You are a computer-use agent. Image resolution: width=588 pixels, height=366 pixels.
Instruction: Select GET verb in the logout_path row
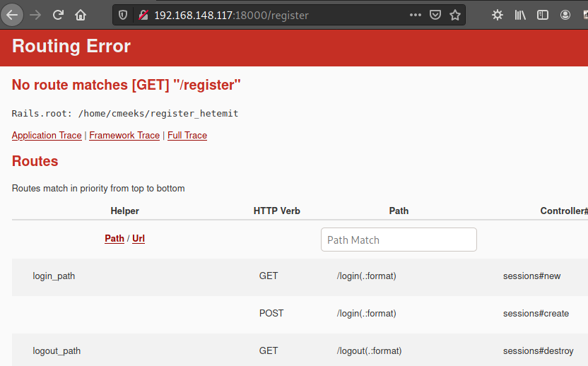click(269, 350)
